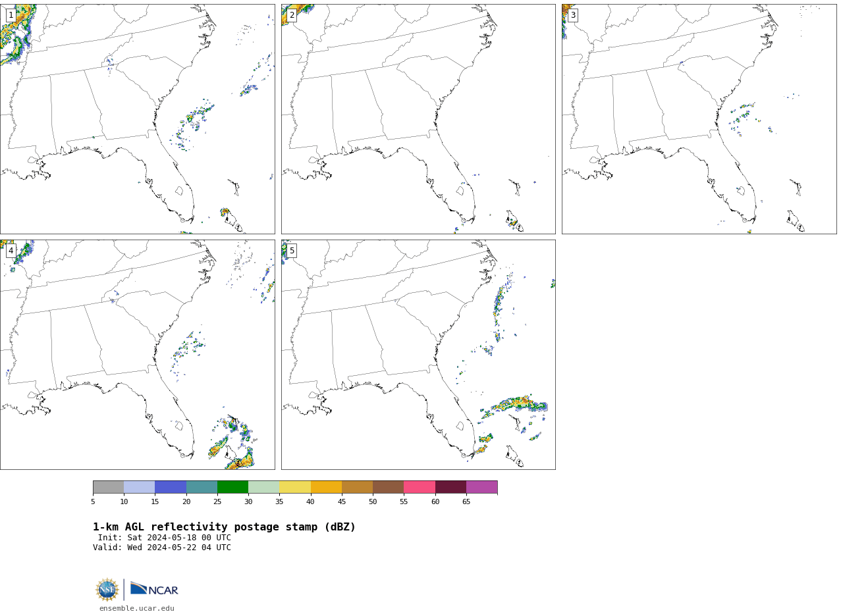Screen dimensions: 843x616
Task: Click the panel number 4 label
Action: (11, 251)
